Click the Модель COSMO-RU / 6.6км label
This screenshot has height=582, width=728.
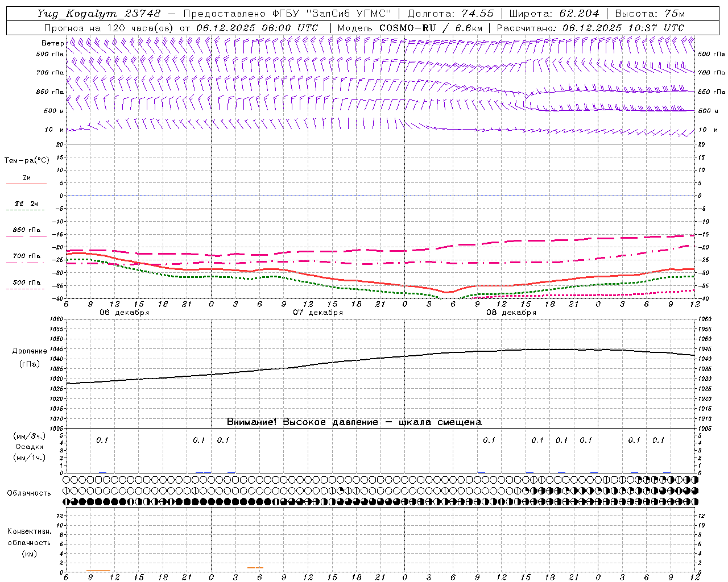(x=410, y=28)
